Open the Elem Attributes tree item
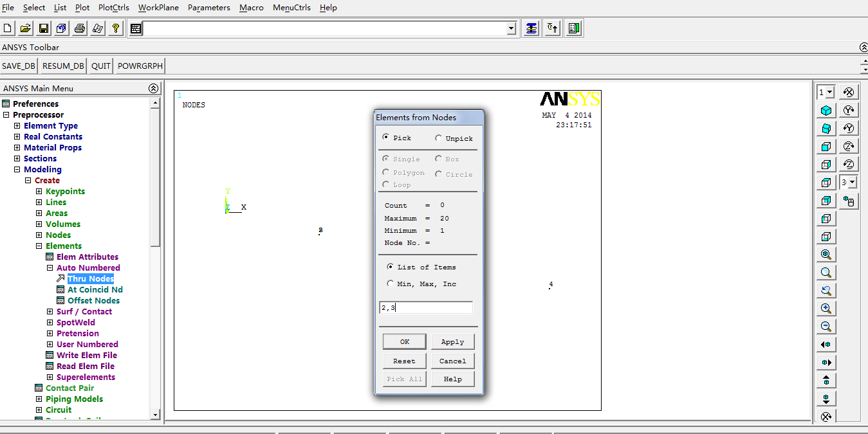The width and height of the screenshot is (868, 434). [x=88, y=257]
